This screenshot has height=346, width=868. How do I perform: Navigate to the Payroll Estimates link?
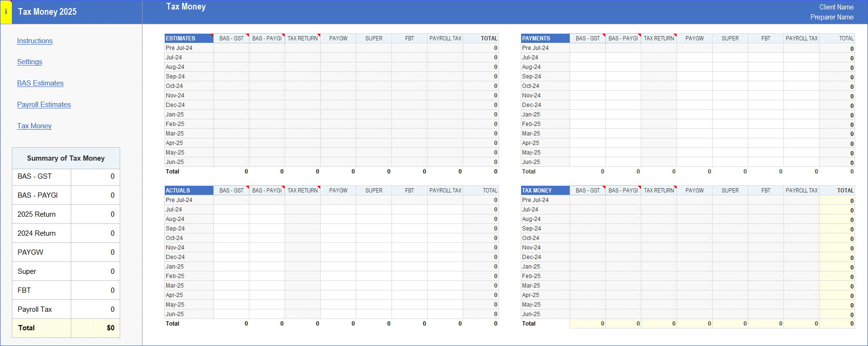44,105
